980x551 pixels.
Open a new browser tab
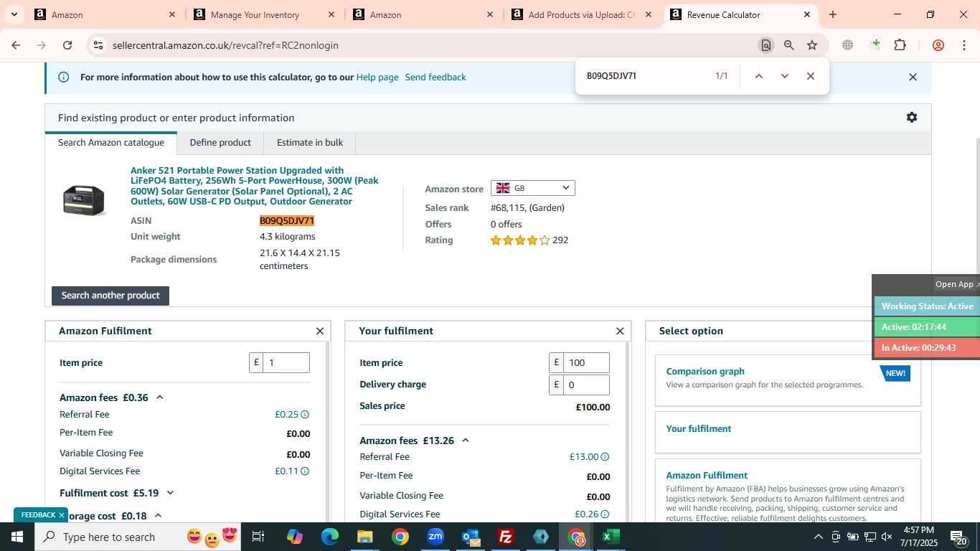pyautogui.click(x=833, y=14)
